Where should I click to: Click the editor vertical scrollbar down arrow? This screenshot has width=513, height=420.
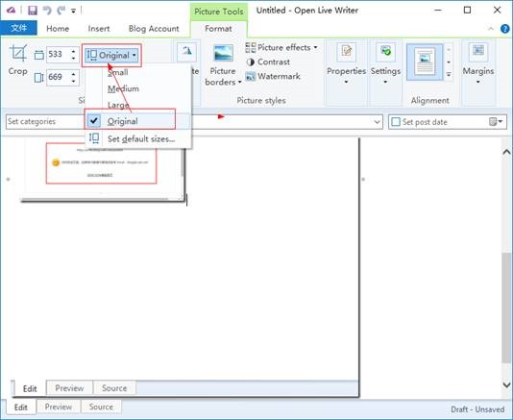pyautogui.click(x=506, y=384)
